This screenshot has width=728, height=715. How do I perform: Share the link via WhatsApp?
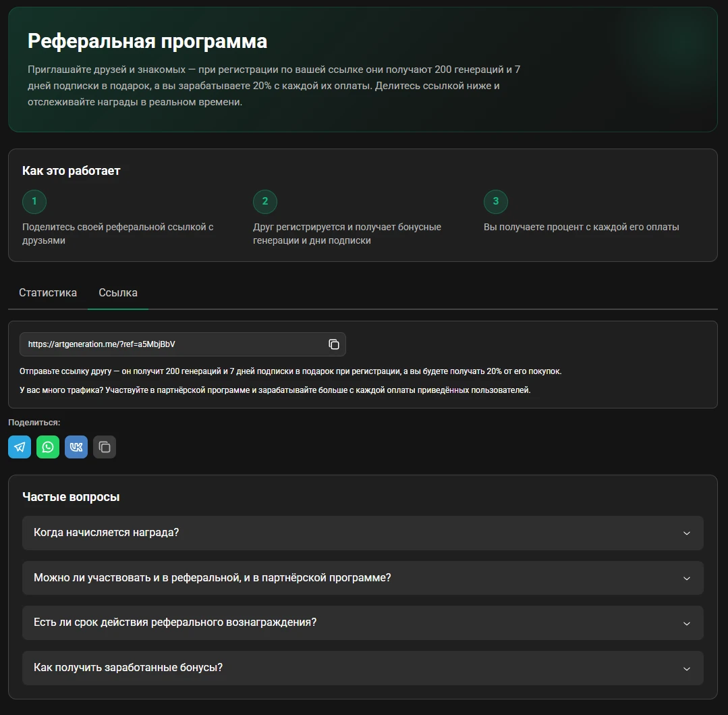(x=48, y=447)
